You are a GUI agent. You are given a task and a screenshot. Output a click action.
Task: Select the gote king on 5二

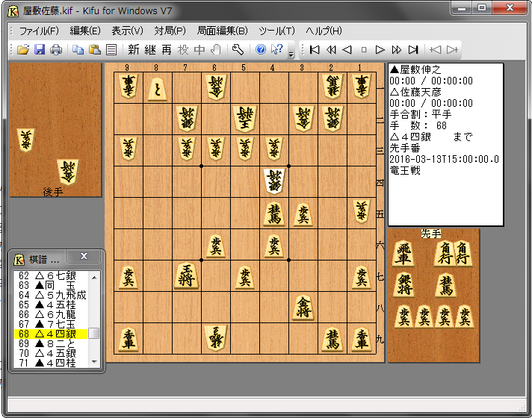[245, 119]
